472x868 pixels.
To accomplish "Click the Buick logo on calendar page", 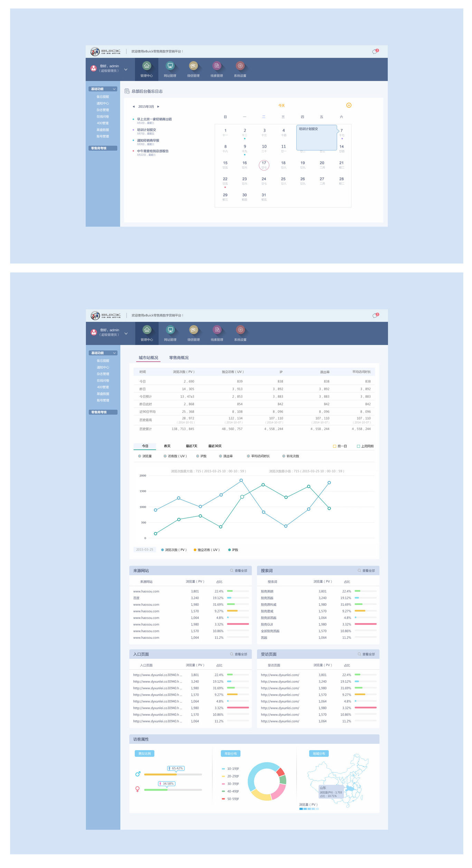I will [105, 52].
